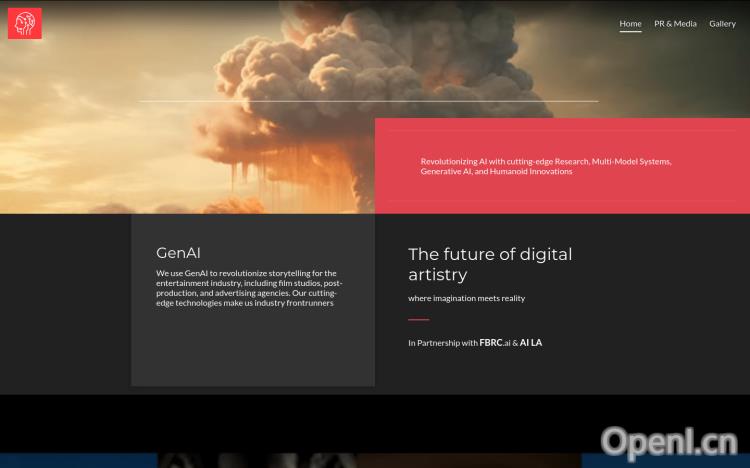
Task: Click "The future of digital artistry" heading
Action: [x=490, y=264]
